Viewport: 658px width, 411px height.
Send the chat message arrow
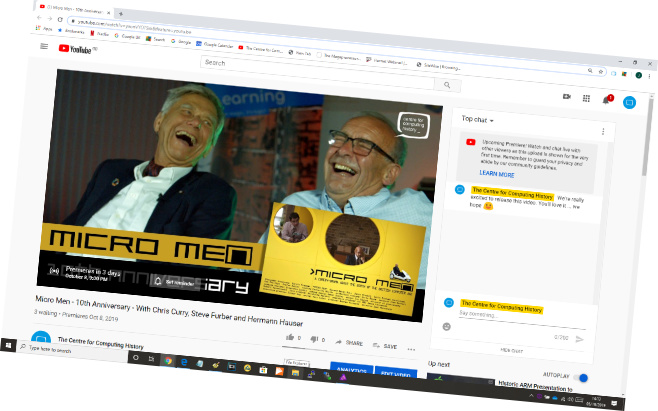(x=580, y=339)
